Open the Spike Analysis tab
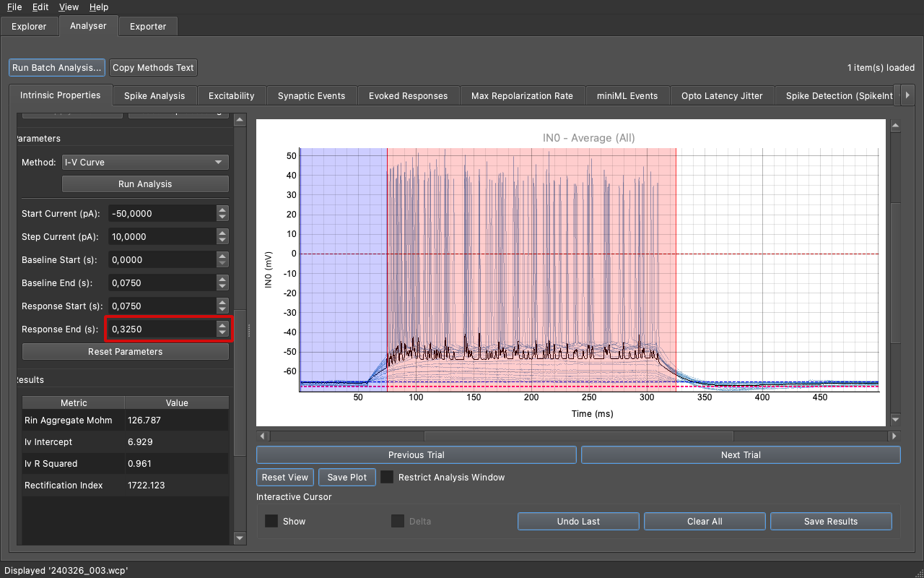924x578 pixels. pos(154,95)
